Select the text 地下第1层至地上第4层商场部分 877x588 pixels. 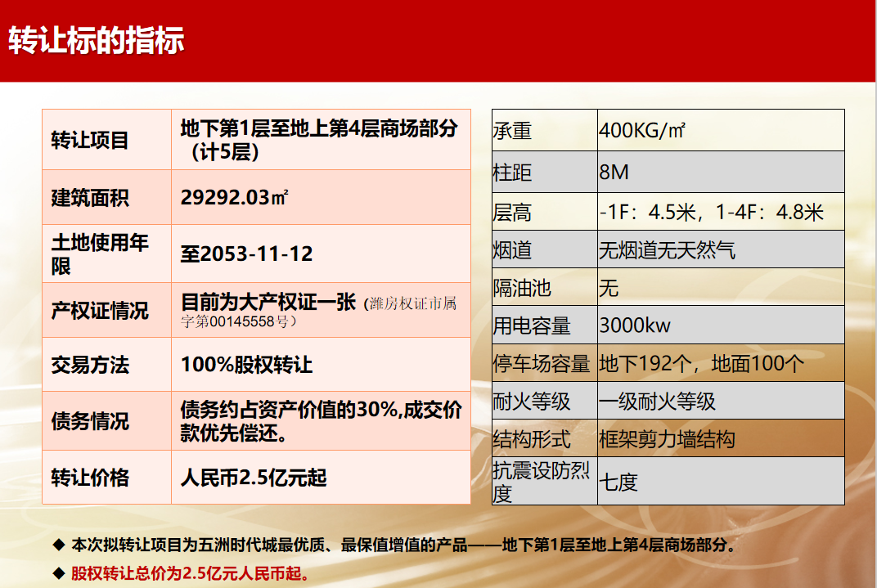click(x=319, y=128)
